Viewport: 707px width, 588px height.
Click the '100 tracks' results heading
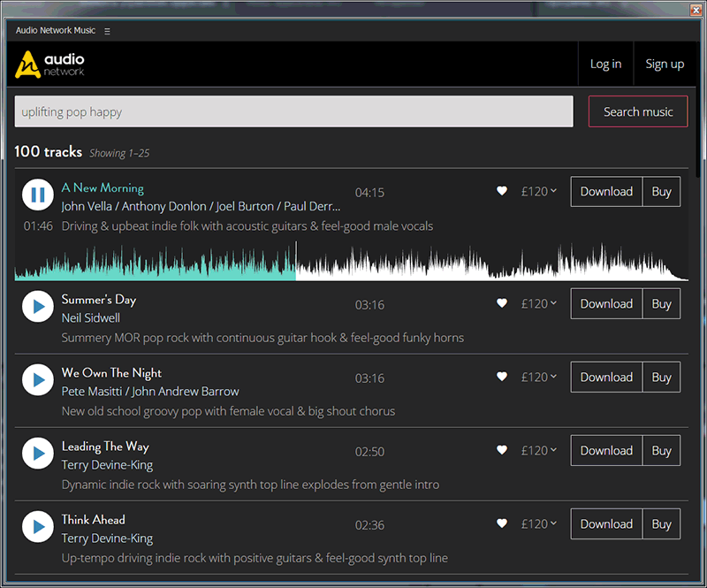(x=49, y=151)
